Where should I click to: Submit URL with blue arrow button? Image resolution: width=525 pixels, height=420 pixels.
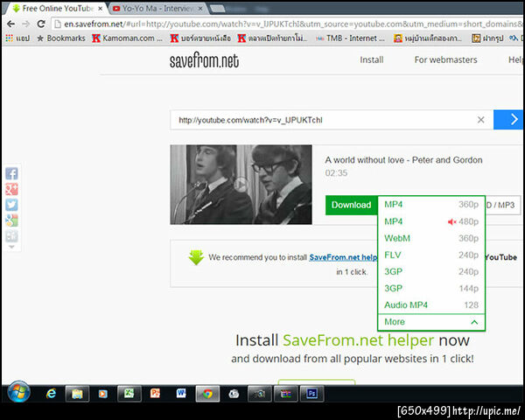pos(508,120)
